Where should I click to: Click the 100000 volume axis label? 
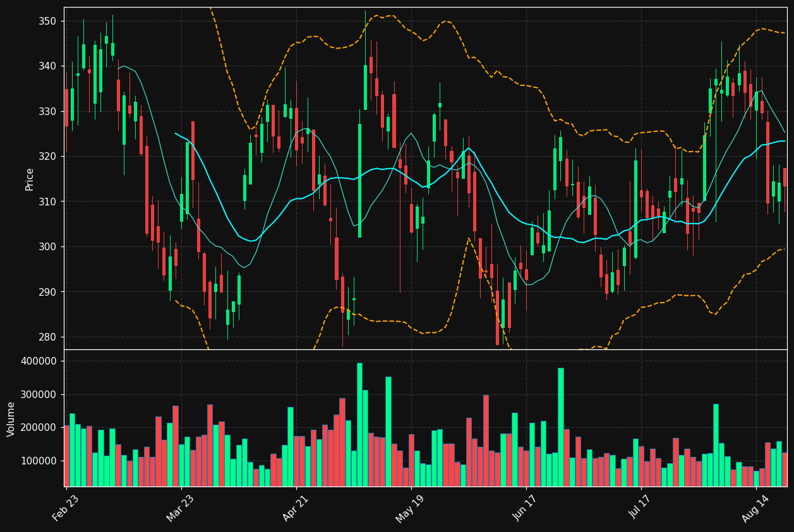(40, 461)
